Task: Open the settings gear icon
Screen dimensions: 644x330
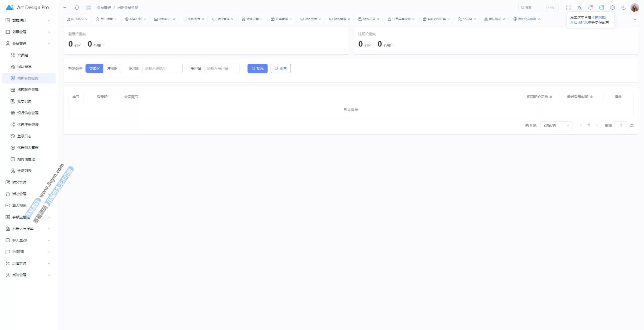Action: [x=613, y=8]
